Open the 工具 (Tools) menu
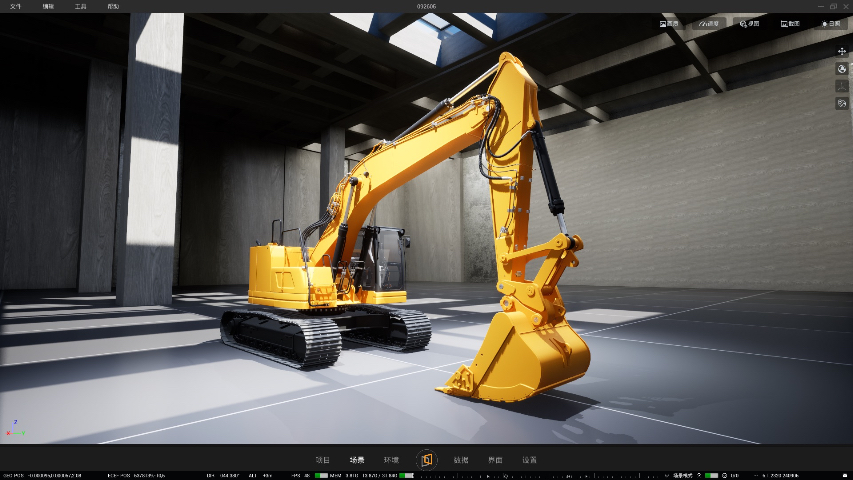 coord(81,7)
